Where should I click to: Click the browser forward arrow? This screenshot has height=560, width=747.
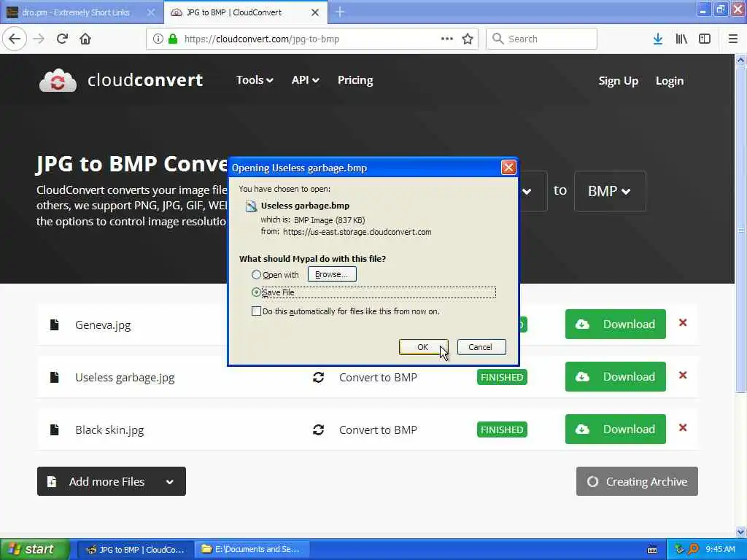coord(39,39)
